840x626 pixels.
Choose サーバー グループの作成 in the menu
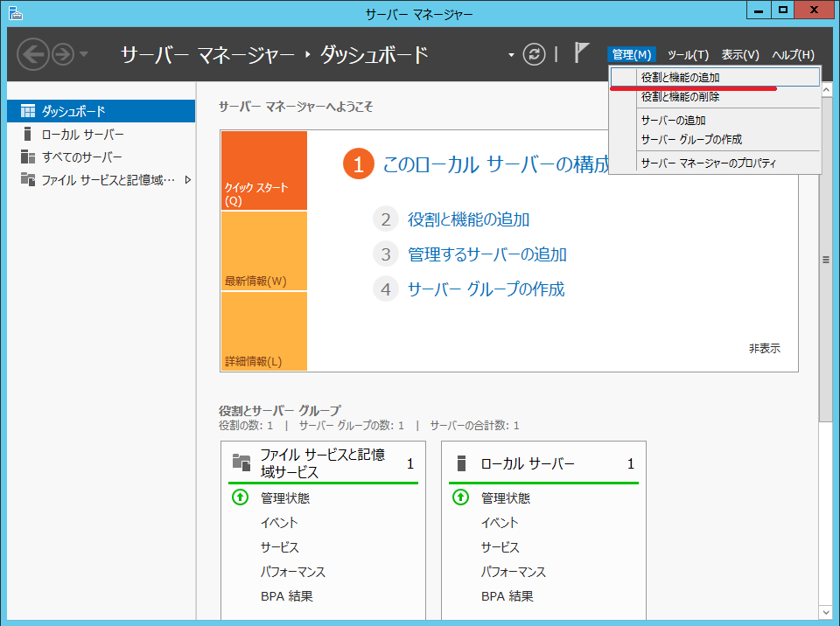click(x=691, y=140)
